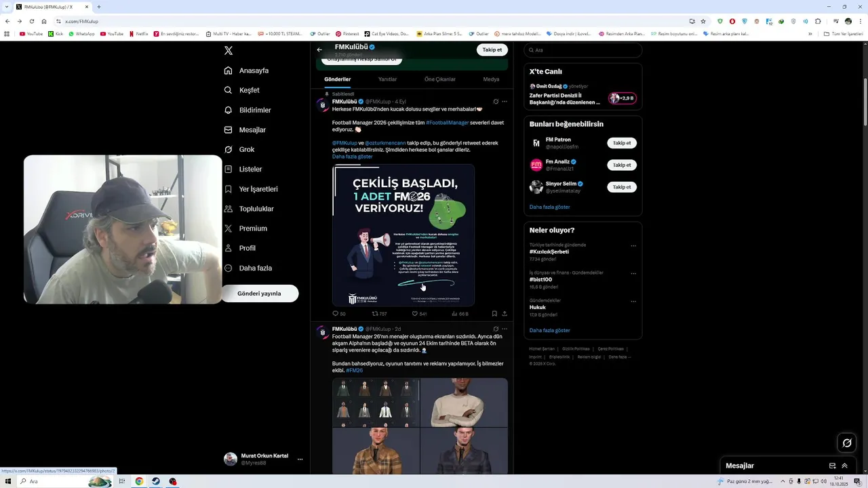Open Netflix bookmark in bookmarks bar
This screenshot has width=868, height=488.
[x=138, y=33]
